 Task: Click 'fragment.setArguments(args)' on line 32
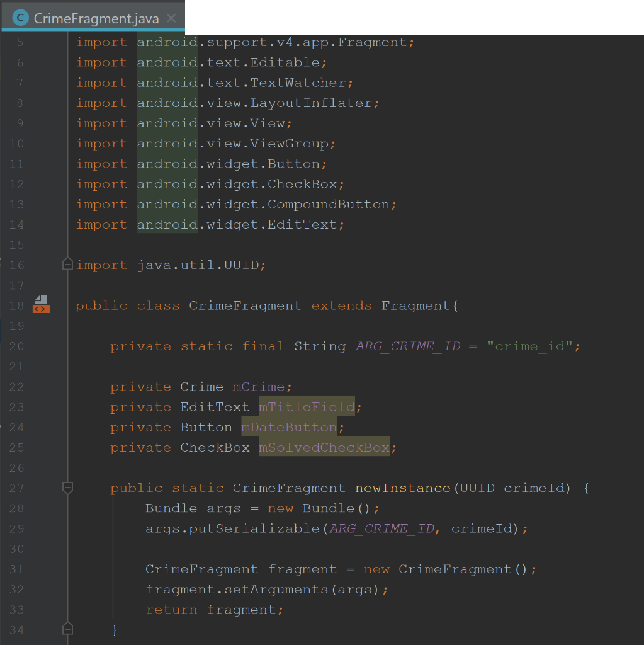(x=262, y=590)
